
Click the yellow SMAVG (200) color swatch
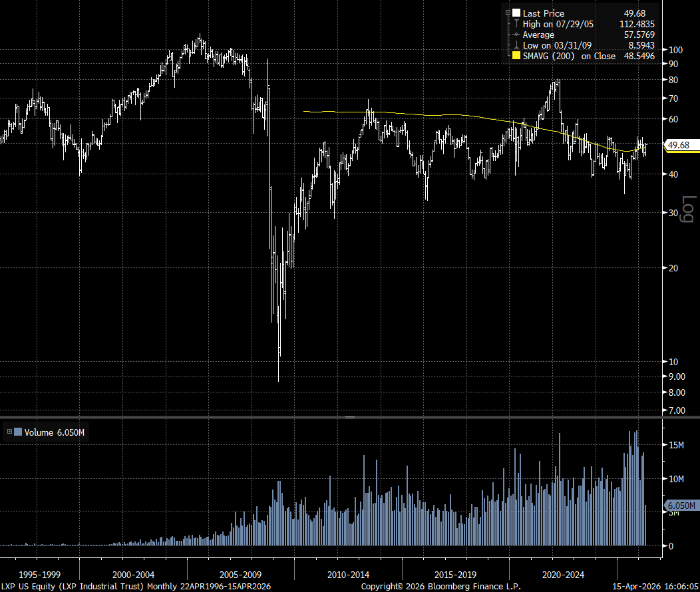(x=516, y=56)
